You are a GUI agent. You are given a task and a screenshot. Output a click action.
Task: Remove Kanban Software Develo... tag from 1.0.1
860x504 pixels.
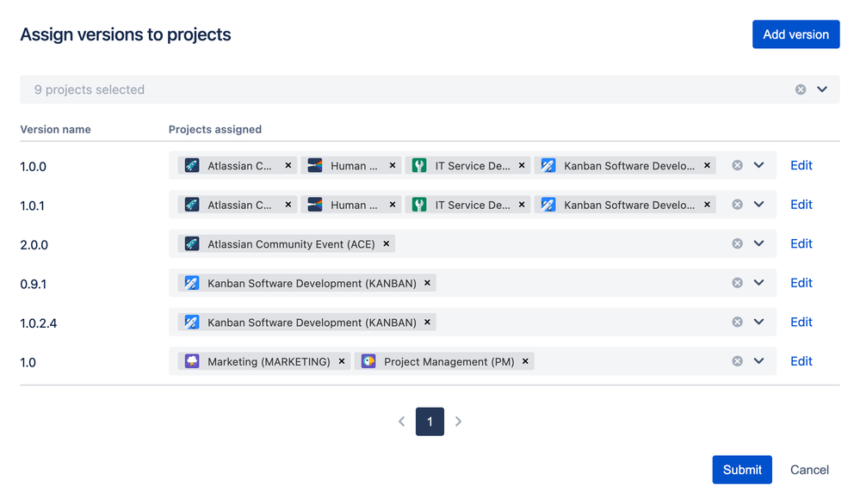point(707,205)
